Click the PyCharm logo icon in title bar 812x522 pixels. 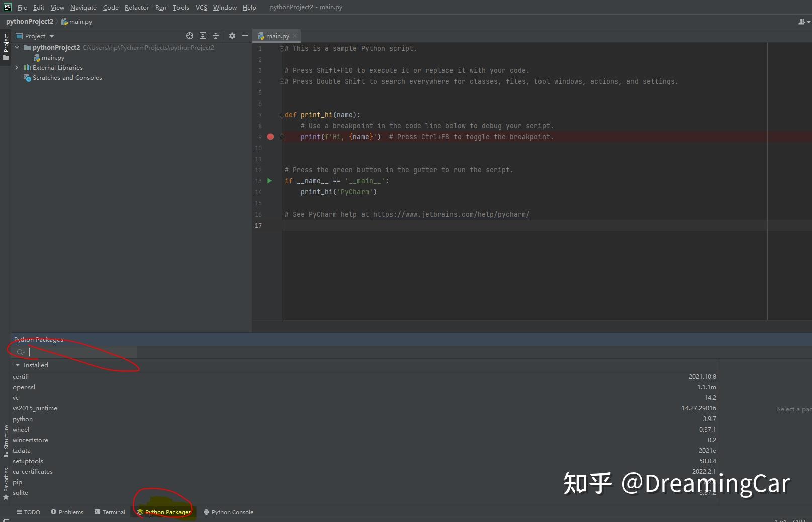pyautogui.click(x=8, y=7)
